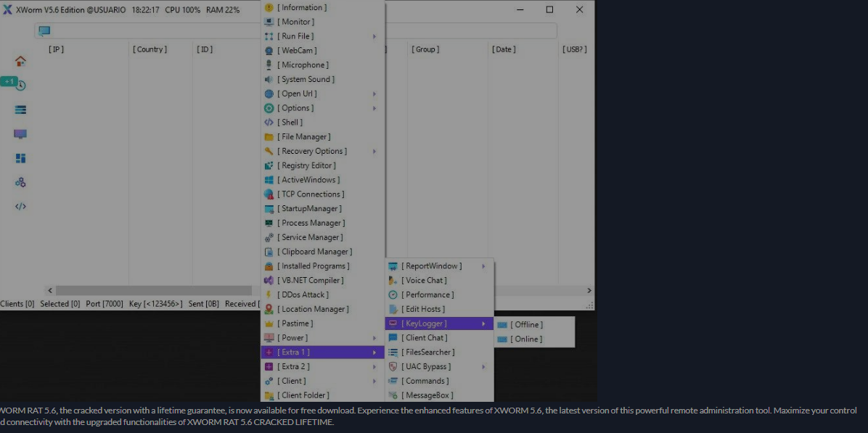This screenshot has width=868, height=433.
Task: Click the Home icon in left sidebar
Action: (20, 61)
